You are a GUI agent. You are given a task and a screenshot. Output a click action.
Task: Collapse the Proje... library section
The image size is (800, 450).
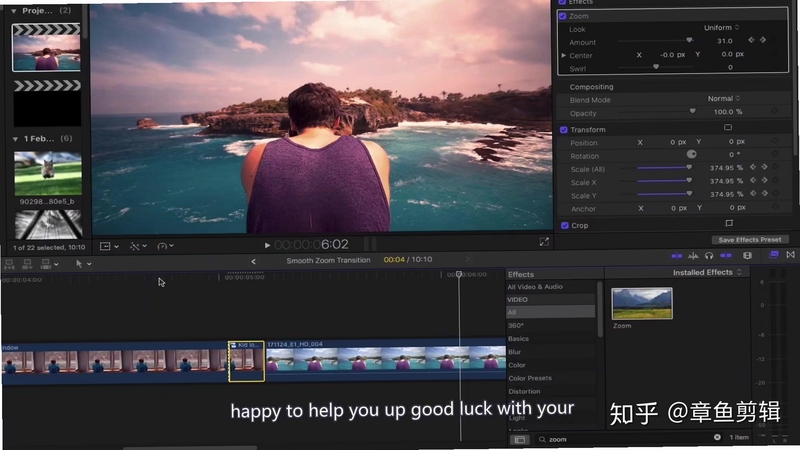tap(14, 11)
